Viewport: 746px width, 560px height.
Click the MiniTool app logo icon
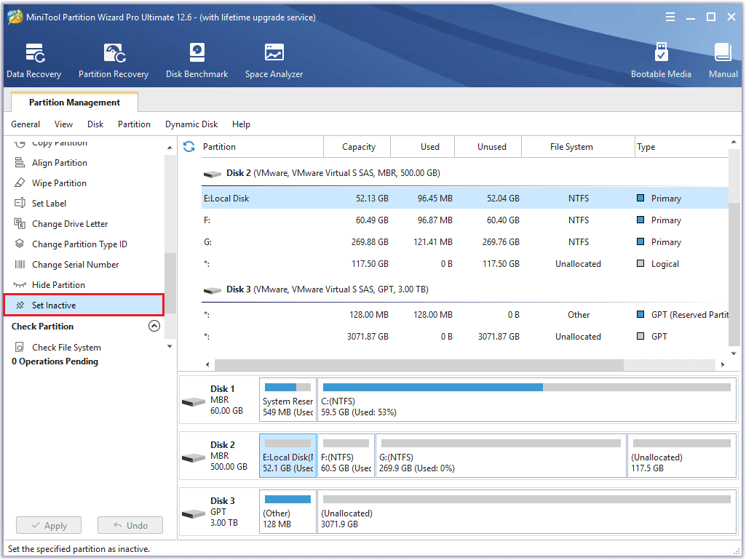(x=15, y=17)
